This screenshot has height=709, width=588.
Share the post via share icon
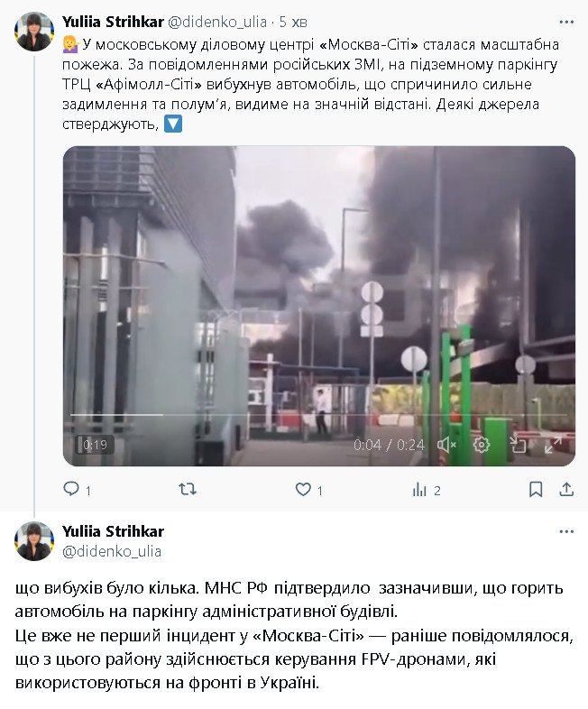[x=566, y=490]
